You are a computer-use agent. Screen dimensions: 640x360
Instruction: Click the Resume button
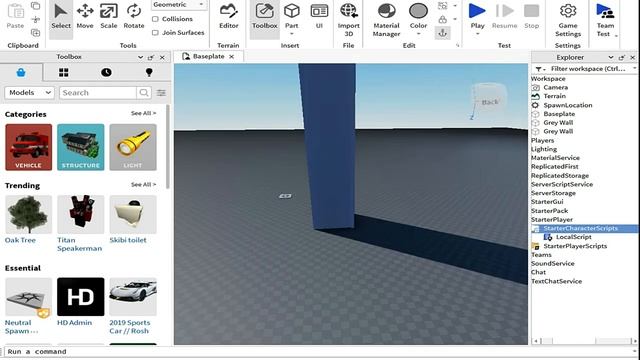click(x=504, y=16)
